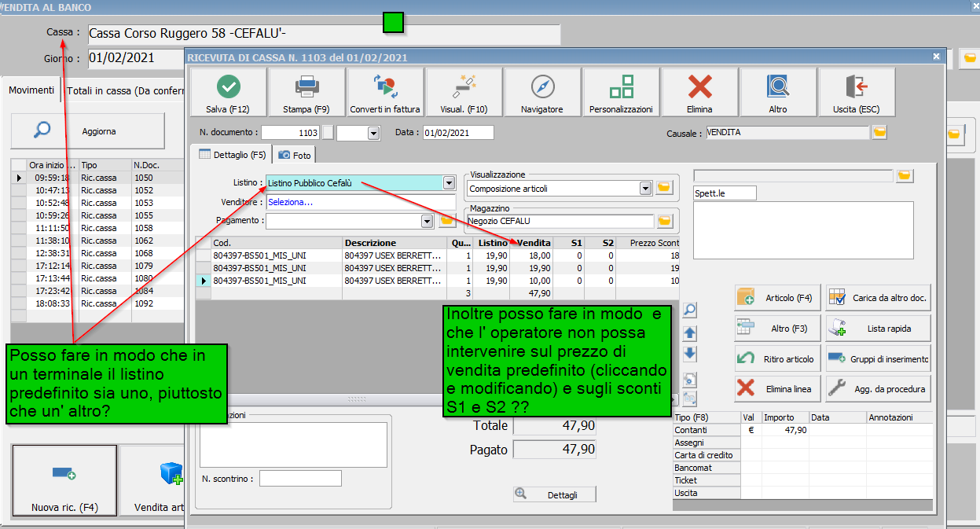Open Lista rapida quick list
Image resolution: width=980 pixels, height=529 pixels.
879,328
